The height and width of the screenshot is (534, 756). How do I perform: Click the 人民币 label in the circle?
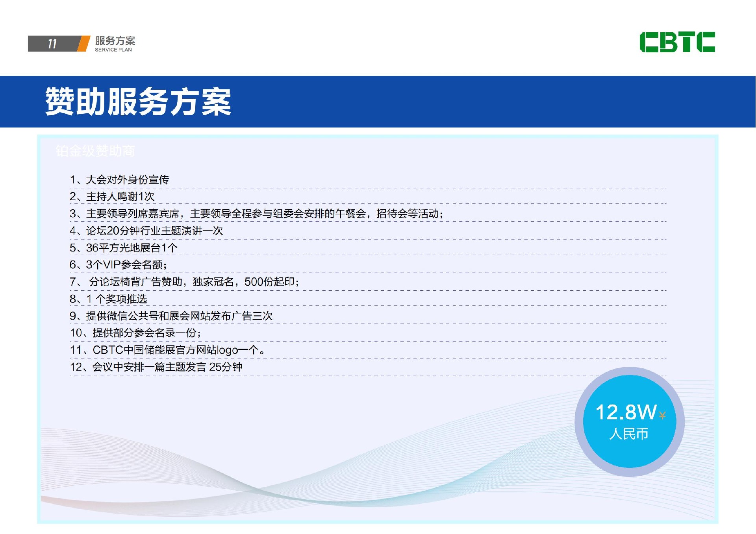[x=629, y=434]
